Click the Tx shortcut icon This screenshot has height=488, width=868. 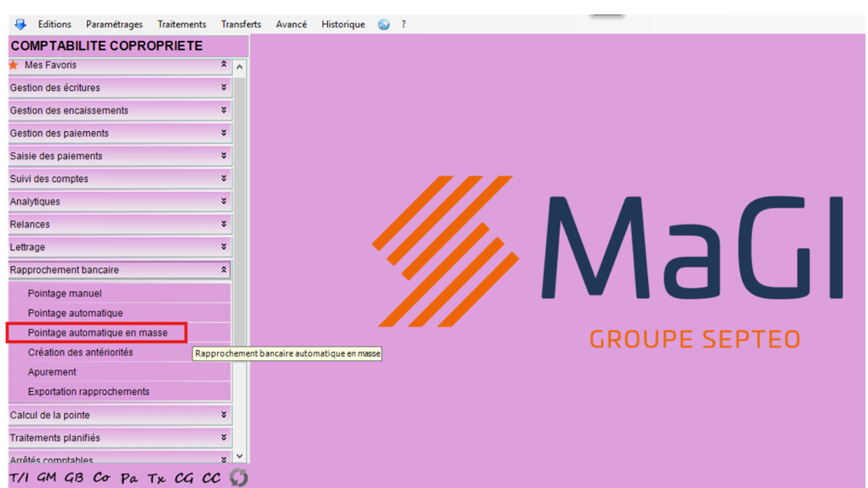tap(156, 478)
